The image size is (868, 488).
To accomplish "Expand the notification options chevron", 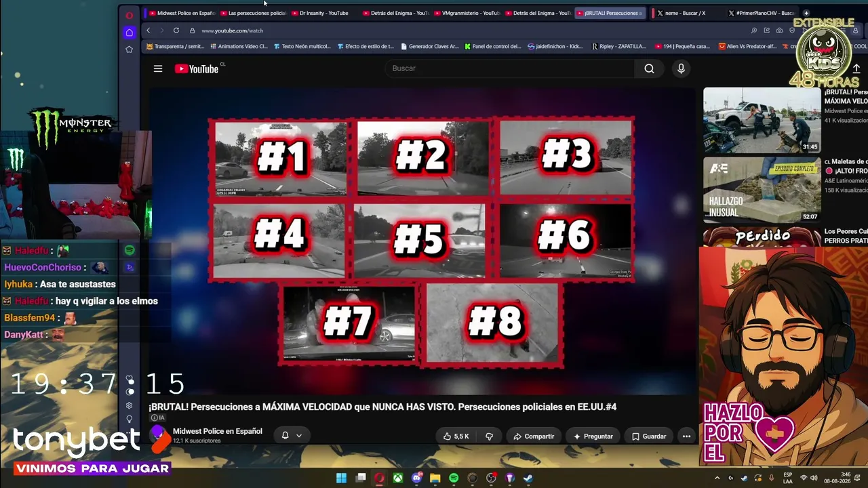I will 299,436.
